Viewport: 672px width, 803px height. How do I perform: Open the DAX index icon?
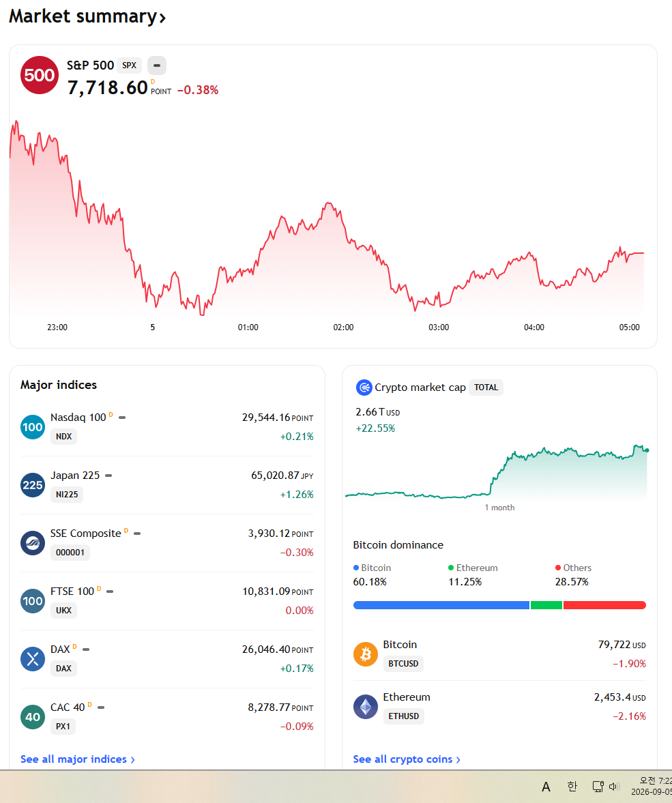(x=33, y=659)
